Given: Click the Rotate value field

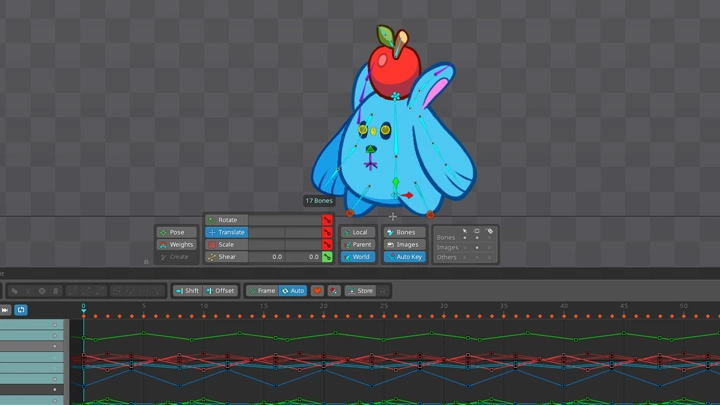Looking at the screenshot, I should 285,220.
